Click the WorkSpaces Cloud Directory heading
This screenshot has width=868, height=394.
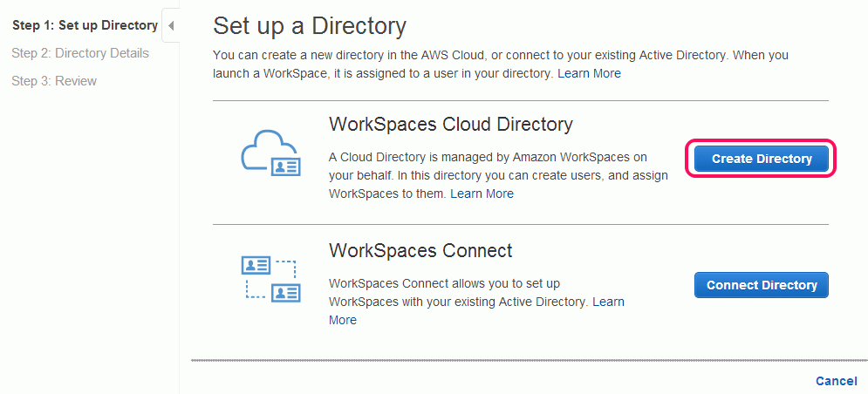(x=451, y=125)
